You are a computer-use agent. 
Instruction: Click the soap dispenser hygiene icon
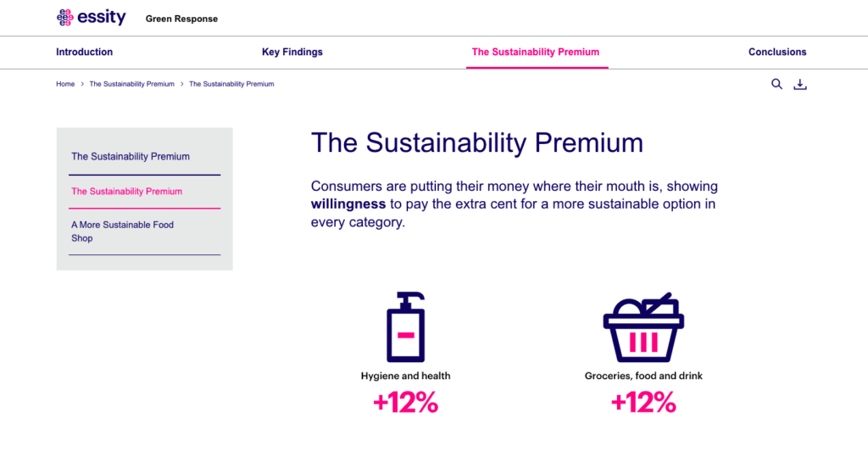(x=405, y=327)
